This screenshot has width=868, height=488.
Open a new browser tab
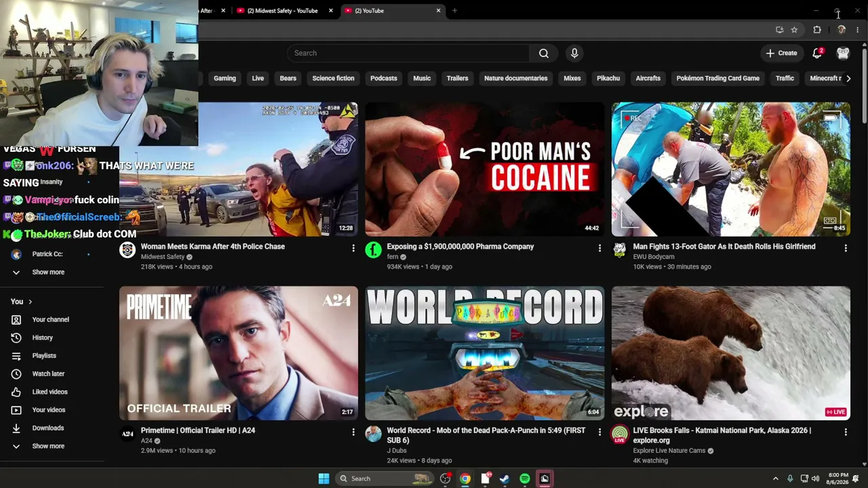(x=454, y=11)
